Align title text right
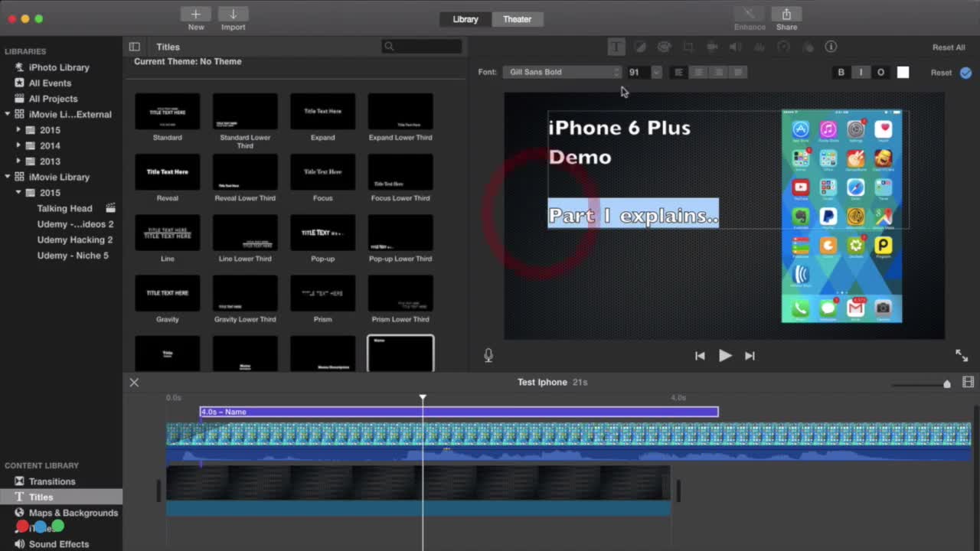 pyautogui.click(x=718, y=72)
